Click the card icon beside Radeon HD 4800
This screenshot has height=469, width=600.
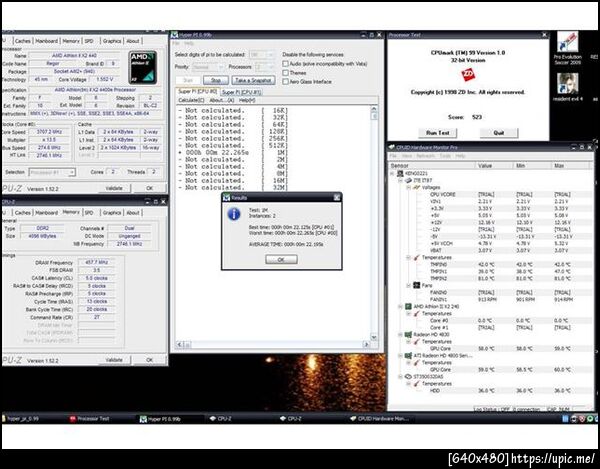[x=408, y=335]
